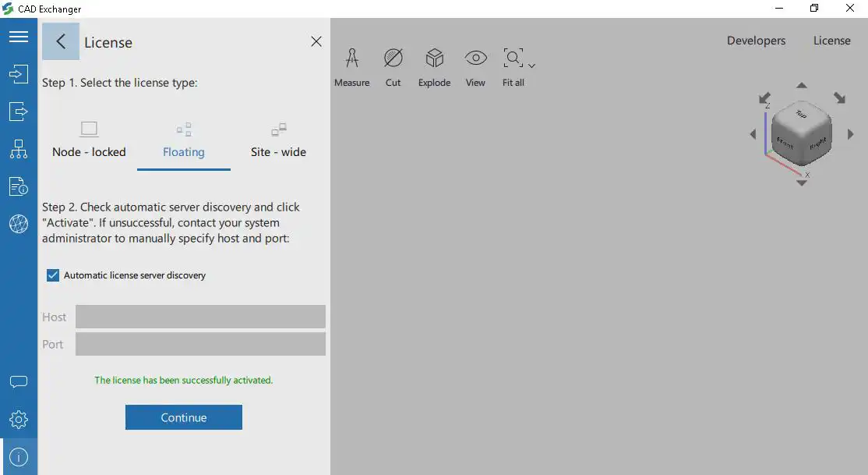The height and width of the screenshot is (475, 868).
Task: Switch to the Developers tab
Action: 756,41
